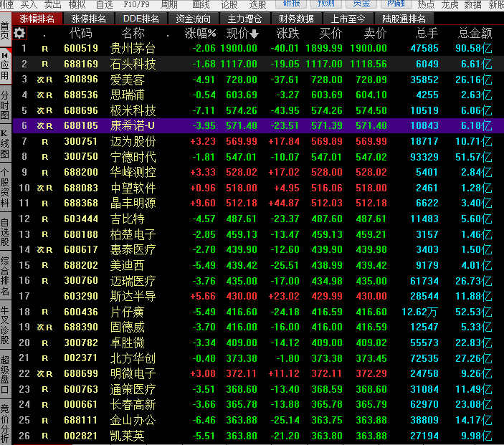Open the 自选股 sidebar tab
The image size is (504, 445).
point(5,231)
